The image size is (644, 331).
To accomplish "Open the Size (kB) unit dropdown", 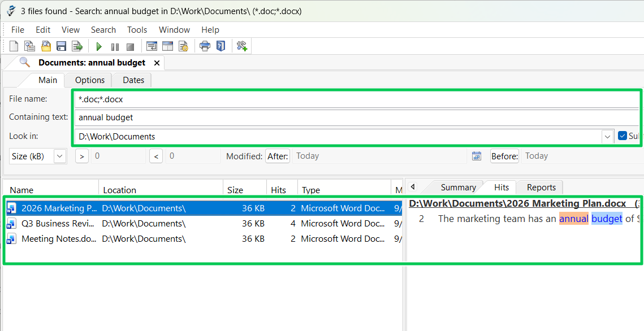I will point(60,156).
